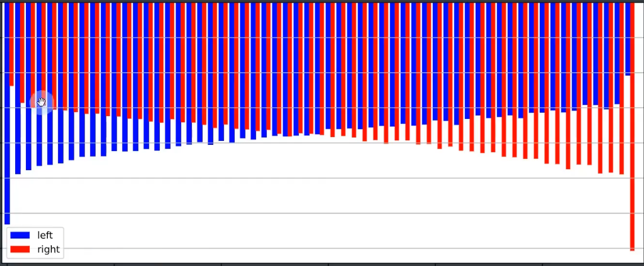Click the blue swatch in the legend

point(20,235)
